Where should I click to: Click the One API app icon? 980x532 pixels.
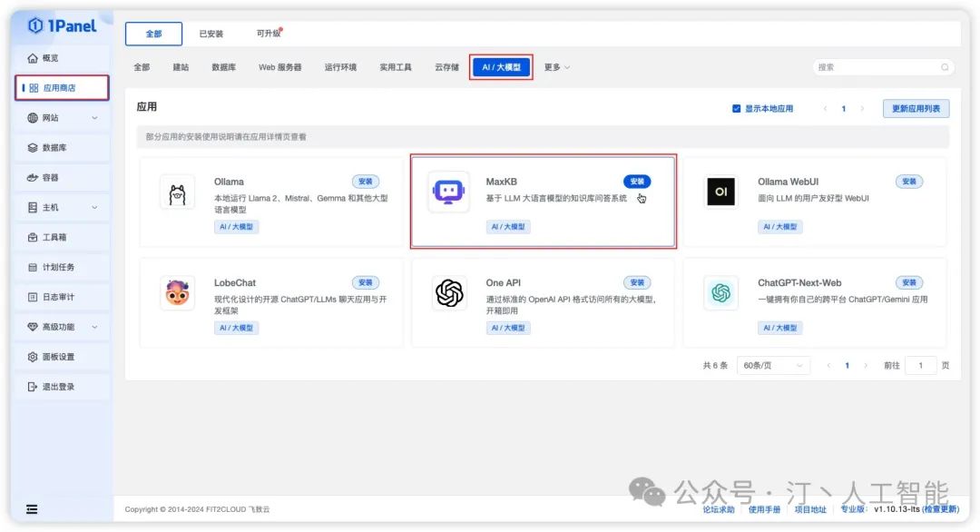[449, 292]
